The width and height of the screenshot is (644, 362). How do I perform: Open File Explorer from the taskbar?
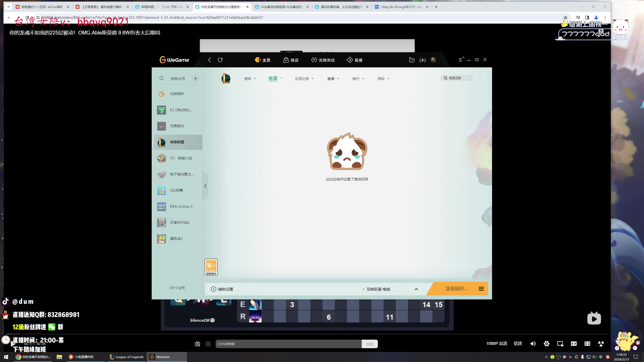coord(59,357)
